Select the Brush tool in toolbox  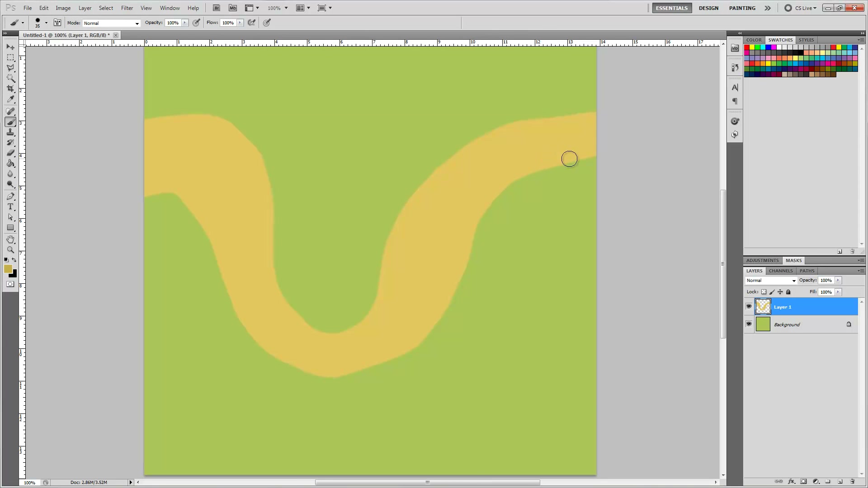click(10, 122)
